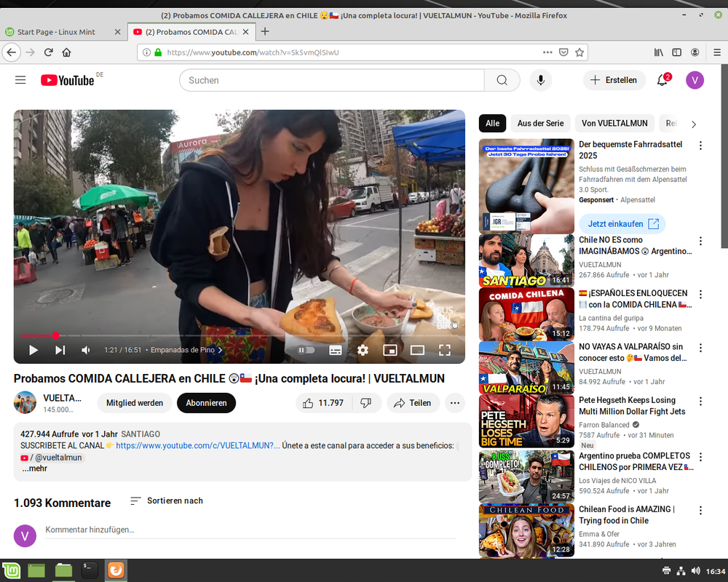Click the YouTube logo
This screenshot has height=582, width=728.
(68, 80)
